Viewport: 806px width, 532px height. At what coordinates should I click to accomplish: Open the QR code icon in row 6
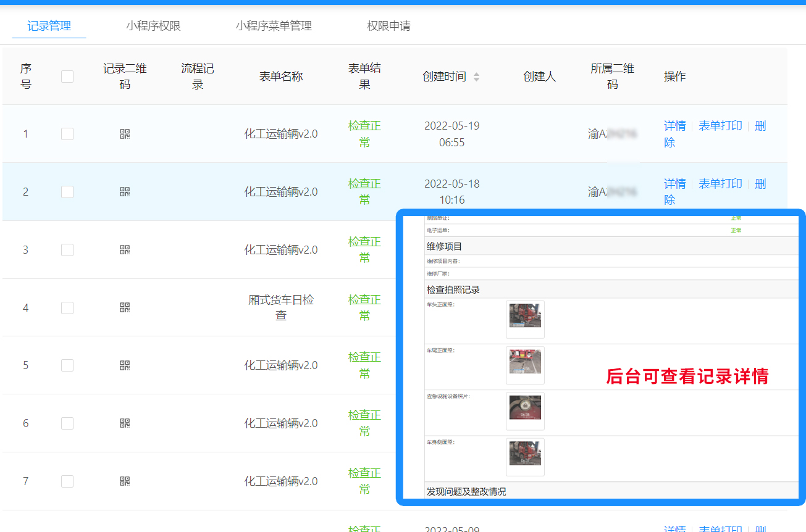pyautogui.click(x=125, y=423)
